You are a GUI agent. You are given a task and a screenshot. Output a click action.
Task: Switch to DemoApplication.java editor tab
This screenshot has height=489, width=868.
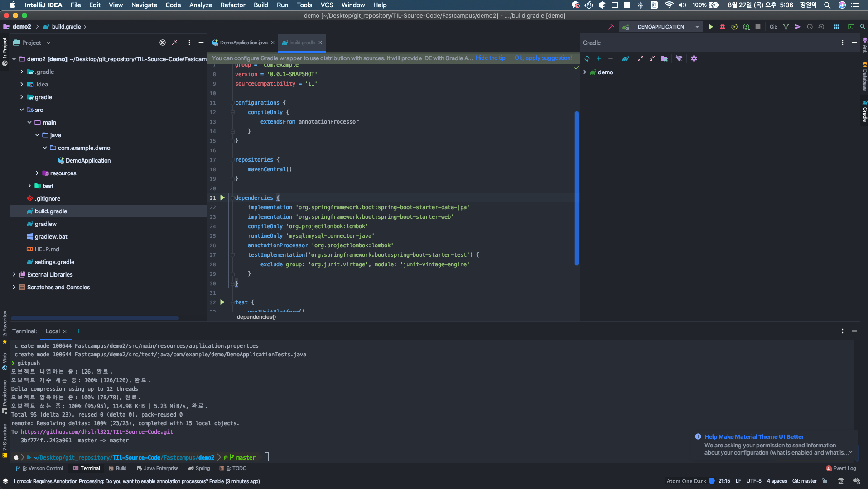(243, 43)
